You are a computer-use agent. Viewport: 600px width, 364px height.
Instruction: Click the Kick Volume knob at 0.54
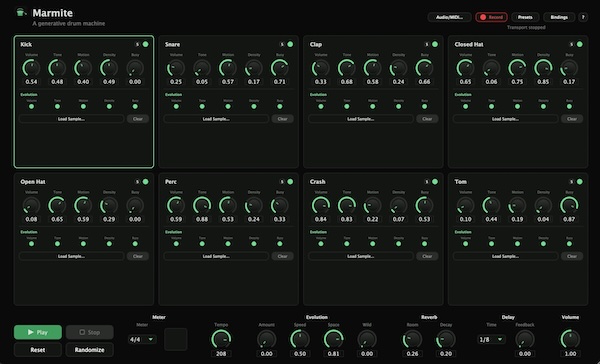[31, 69]
